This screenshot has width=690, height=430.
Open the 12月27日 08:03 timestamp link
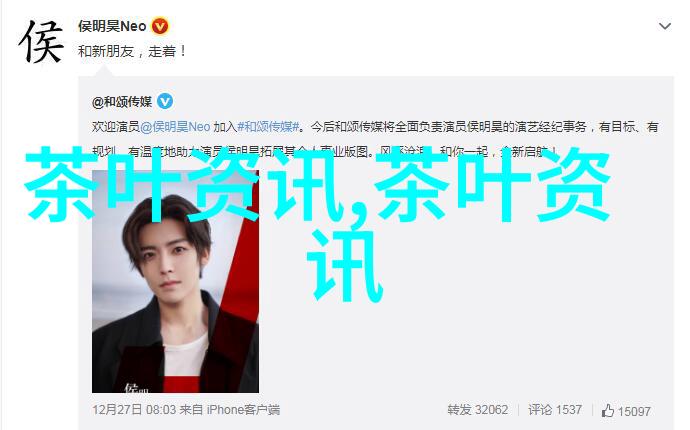(134, 410)
